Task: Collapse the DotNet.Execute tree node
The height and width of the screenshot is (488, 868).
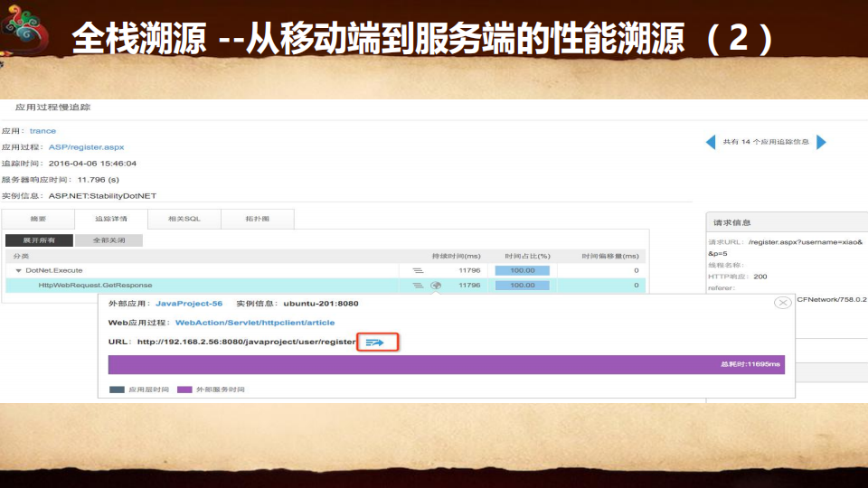Action: pos(18,270)
